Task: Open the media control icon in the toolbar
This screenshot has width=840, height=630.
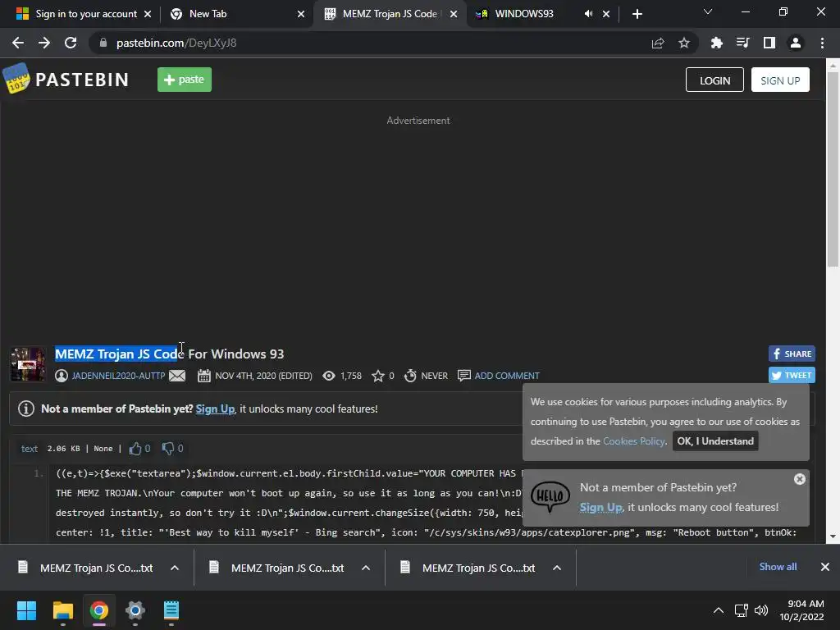Action: pyautogui.click(x=742, y=43)
